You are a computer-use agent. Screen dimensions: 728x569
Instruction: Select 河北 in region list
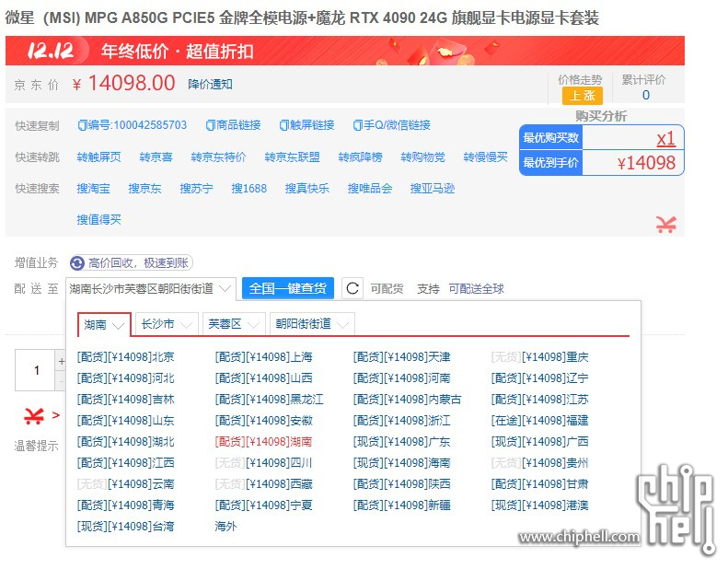[x=125, y=378]
